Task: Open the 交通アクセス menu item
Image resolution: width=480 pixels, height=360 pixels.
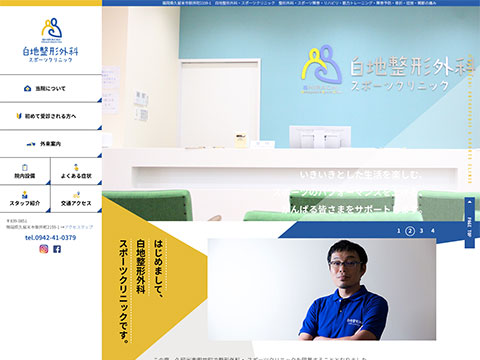Action: point(76,199)
